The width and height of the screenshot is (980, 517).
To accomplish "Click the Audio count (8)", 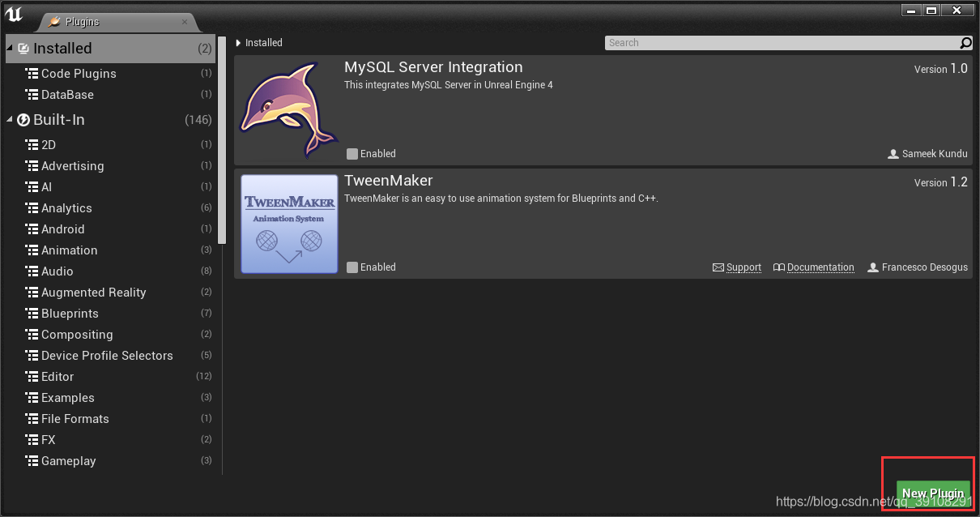I will click(x=207, y=271).
